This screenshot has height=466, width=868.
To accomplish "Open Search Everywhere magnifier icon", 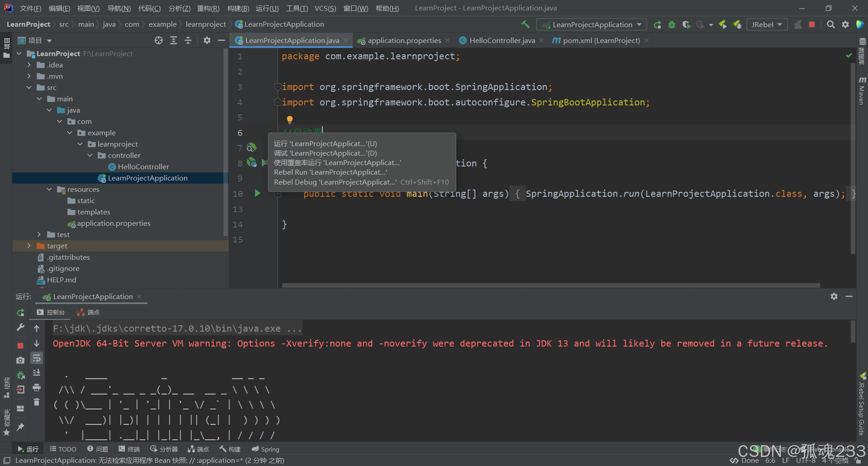I will 830,25.
